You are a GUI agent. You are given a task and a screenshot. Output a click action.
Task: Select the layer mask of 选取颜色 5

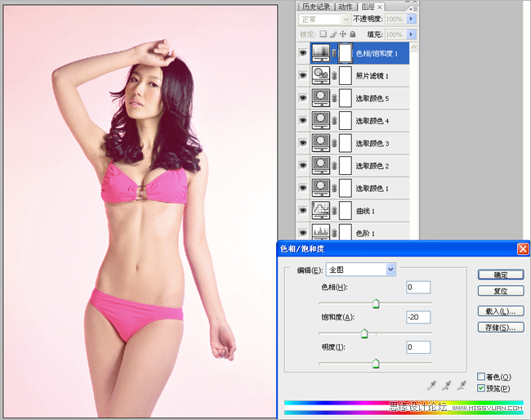345,98
